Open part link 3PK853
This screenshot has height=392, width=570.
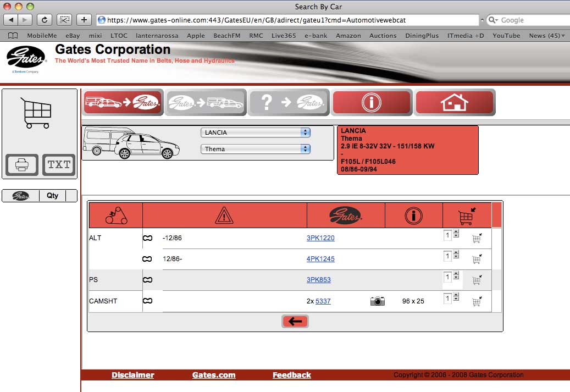point(318,280)
